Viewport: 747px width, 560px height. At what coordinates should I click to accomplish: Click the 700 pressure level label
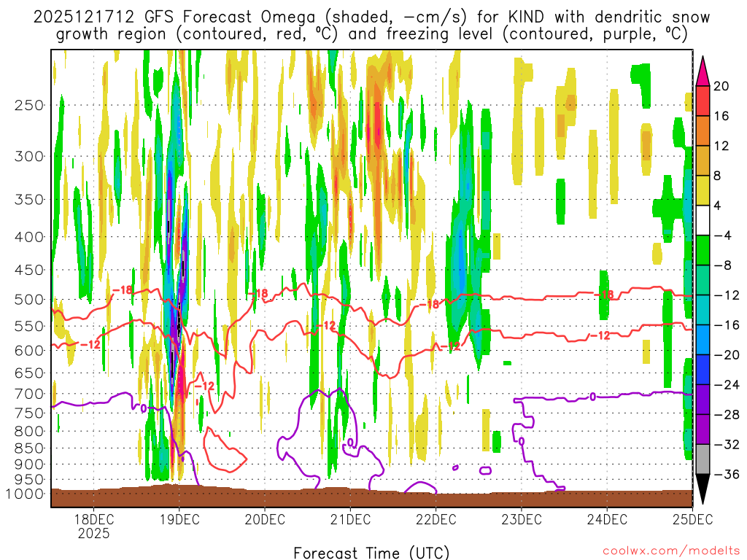(29, 394)
